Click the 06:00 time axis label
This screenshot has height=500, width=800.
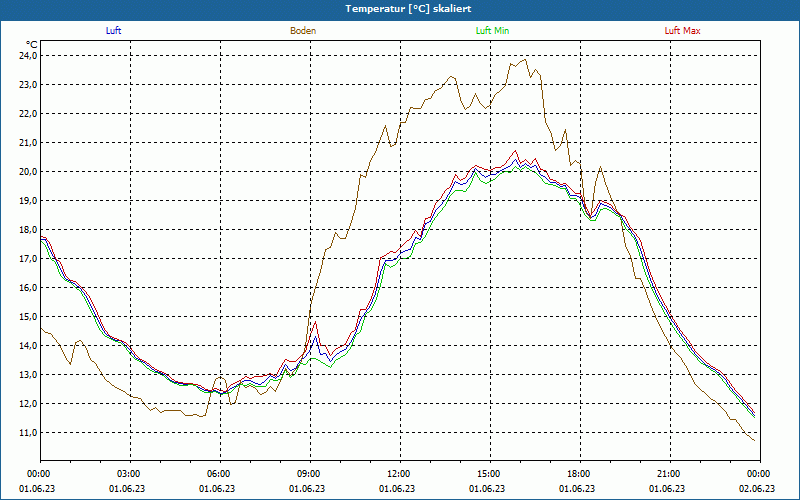click(220, 473)
